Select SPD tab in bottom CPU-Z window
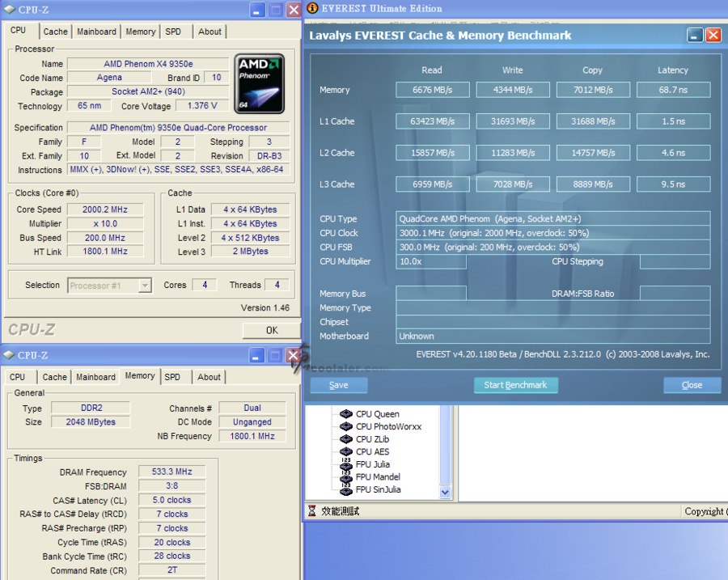 pos(172,377)
